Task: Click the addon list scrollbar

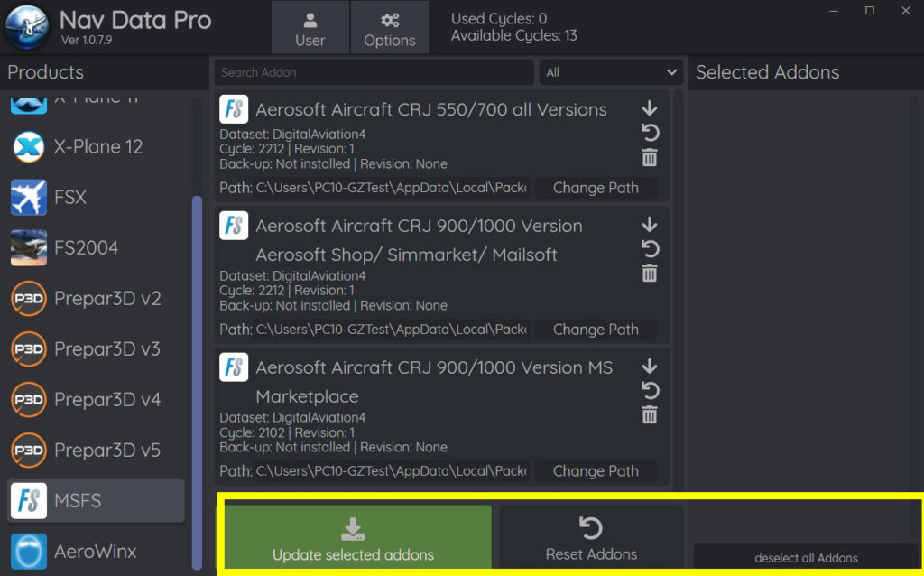Action: pyautogui.click(x=677, y=291)
